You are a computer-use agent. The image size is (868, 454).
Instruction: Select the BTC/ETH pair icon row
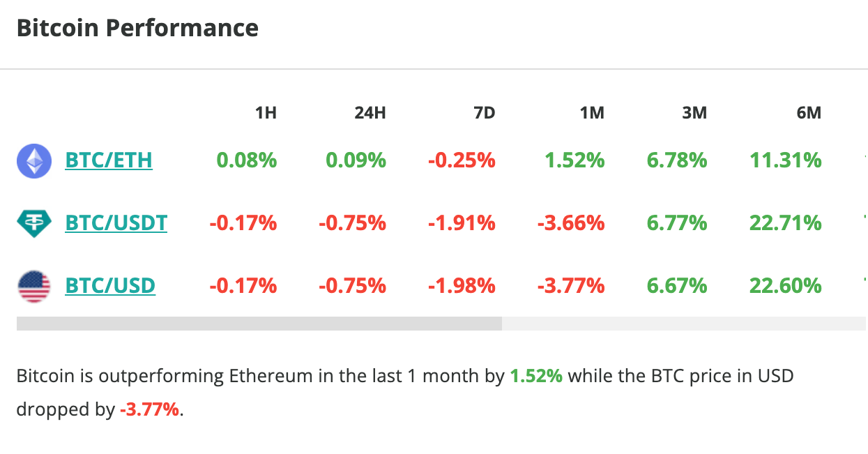coord(33,160)
